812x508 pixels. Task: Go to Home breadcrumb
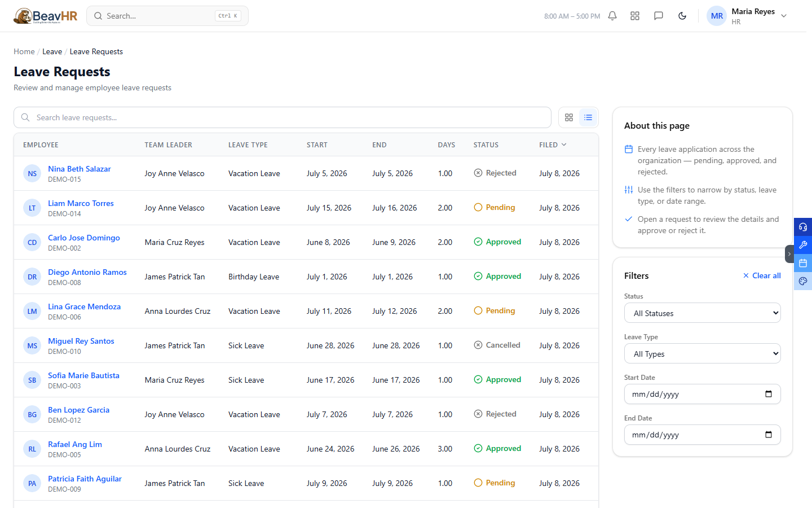(24, 51)
